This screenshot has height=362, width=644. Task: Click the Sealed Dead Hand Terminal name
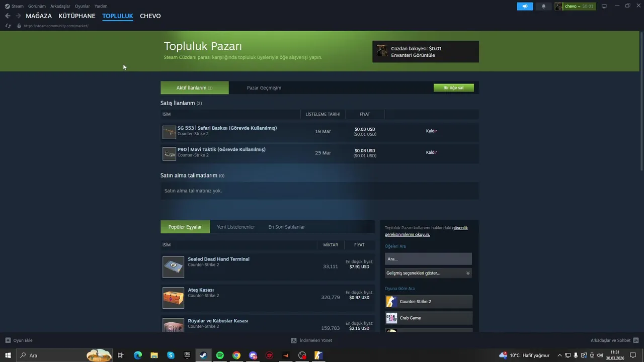pos(218,259)
